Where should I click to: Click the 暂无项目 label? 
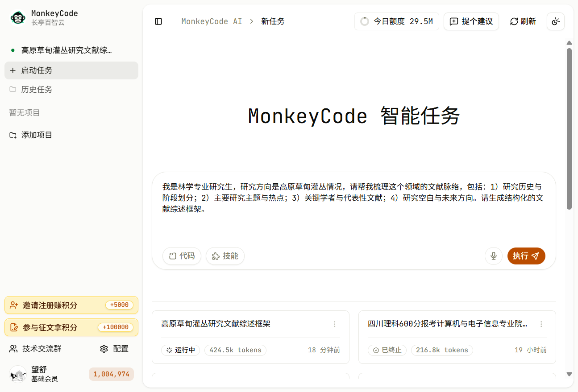[x=25, y=113]
